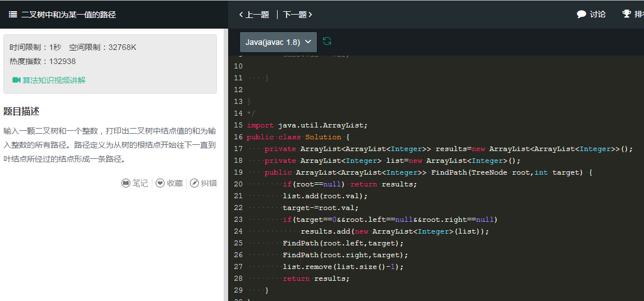Open the Java(javac 1.8) language dropdown
The height and width of the screenshot is (301, 644).
279,42
